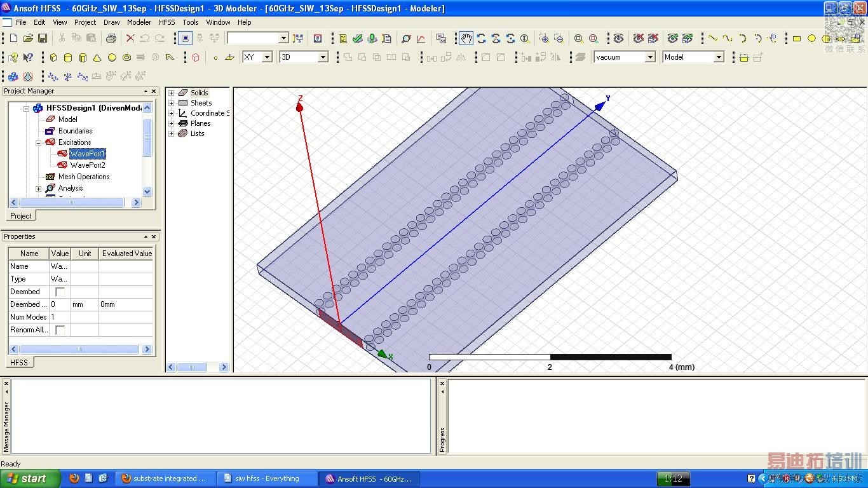Screen dimensions: 868x488
Task: Click the plain eye Show/Hide objects icon
Action: point(618,38)
